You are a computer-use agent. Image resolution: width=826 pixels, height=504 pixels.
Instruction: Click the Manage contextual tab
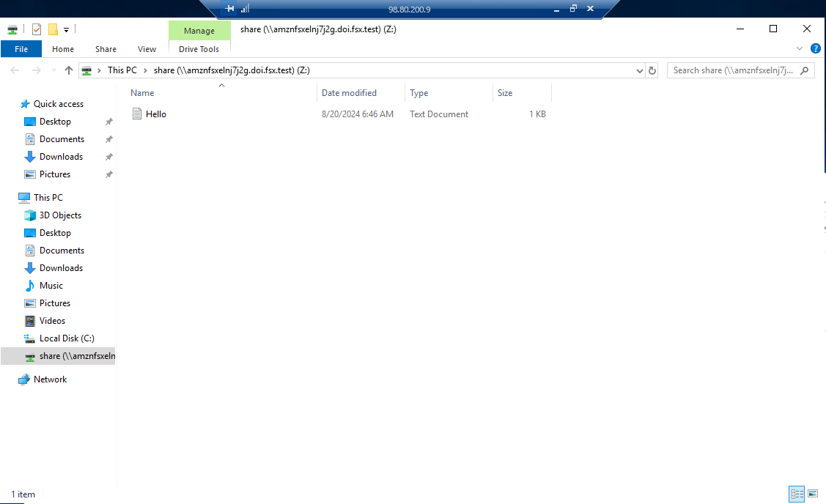[x=199, y=31]
